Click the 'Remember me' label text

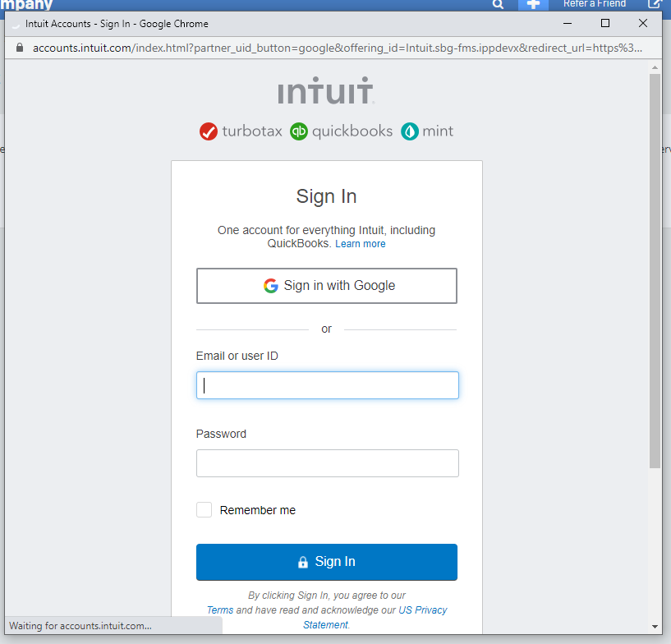258,510
